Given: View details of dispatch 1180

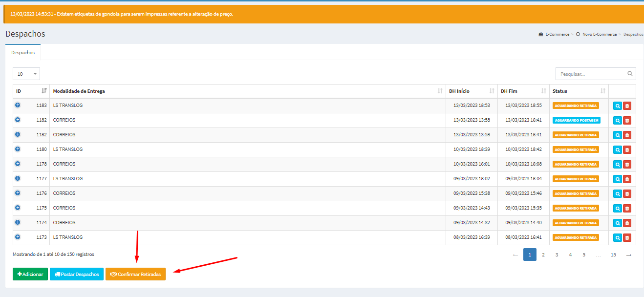Looking at the screenshot, I should click(x=618, y=150).
